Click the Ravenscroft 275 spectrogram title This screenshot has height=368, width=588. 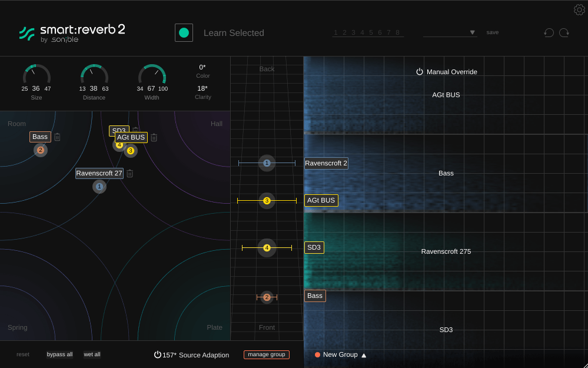446,251
